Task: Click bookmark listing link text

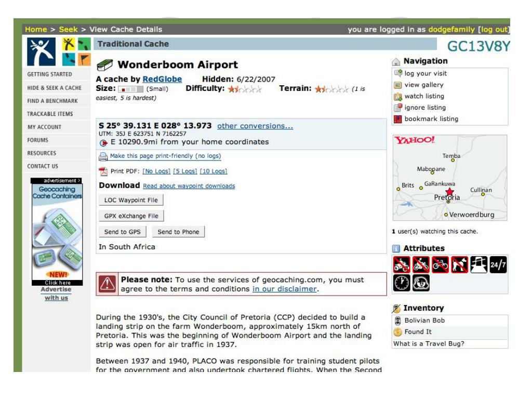Action: coord(431,119)
